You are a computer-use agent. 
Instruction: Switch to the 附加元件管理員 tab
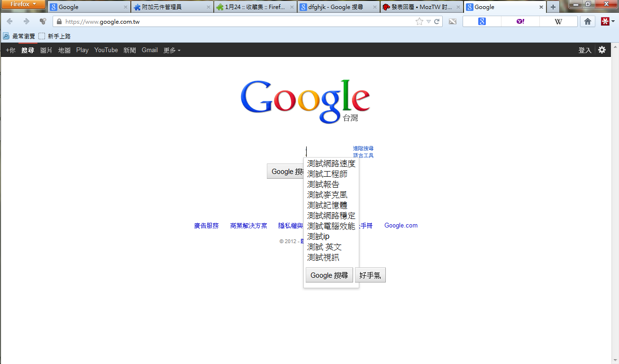[x=172, y=7]
